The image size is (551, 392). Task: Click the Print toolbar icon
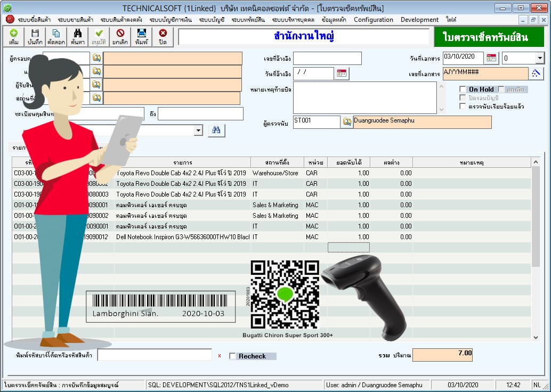click(x=141, y=37)
